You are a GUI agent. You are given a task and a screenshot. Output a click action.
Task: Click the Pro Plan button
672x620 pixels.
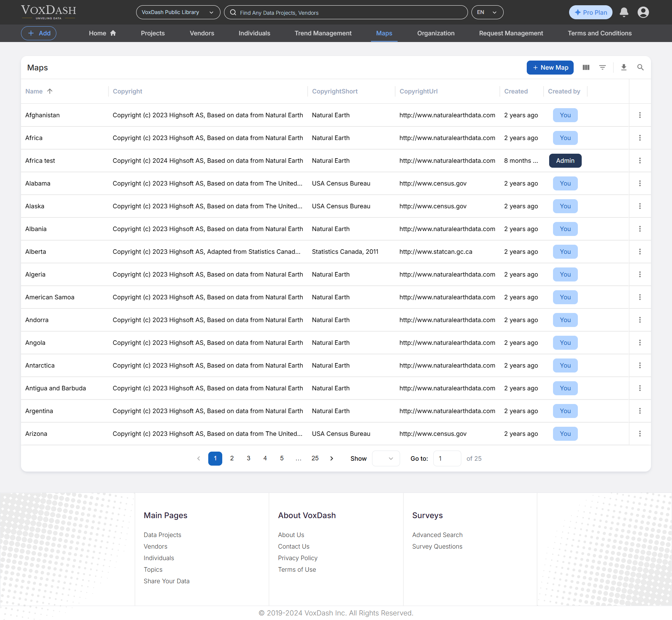click(590, 12)
